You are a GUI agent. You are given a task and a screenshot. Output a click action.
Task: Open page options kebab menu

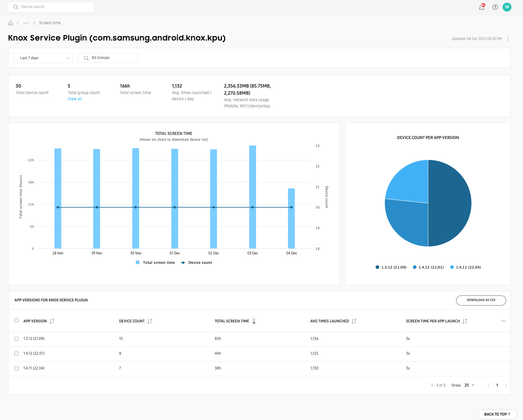pyautogui.click(x=508, y=39)
